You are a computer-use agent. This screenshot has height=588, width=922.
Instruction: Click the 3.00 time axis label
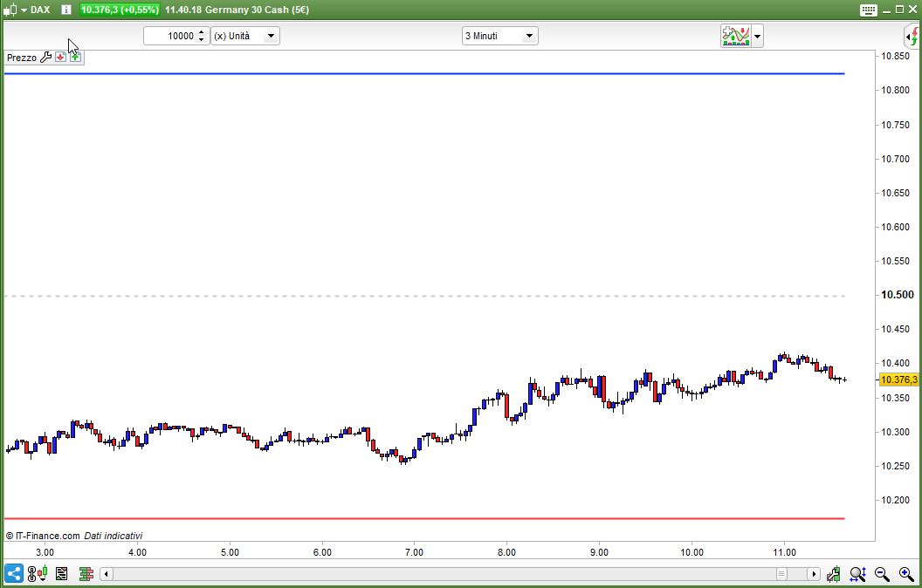click(45, 552)
